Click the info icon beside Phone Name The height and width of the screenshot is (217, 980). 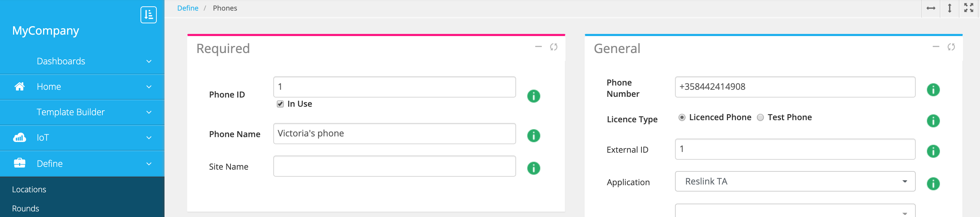(533, 135)
